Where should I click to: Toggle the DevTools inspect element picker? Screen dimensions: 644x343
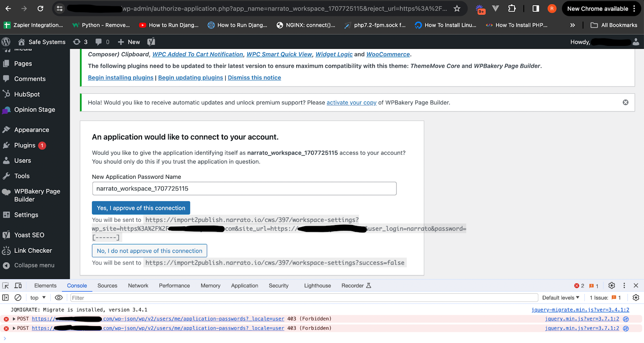[x=6, y=285]
